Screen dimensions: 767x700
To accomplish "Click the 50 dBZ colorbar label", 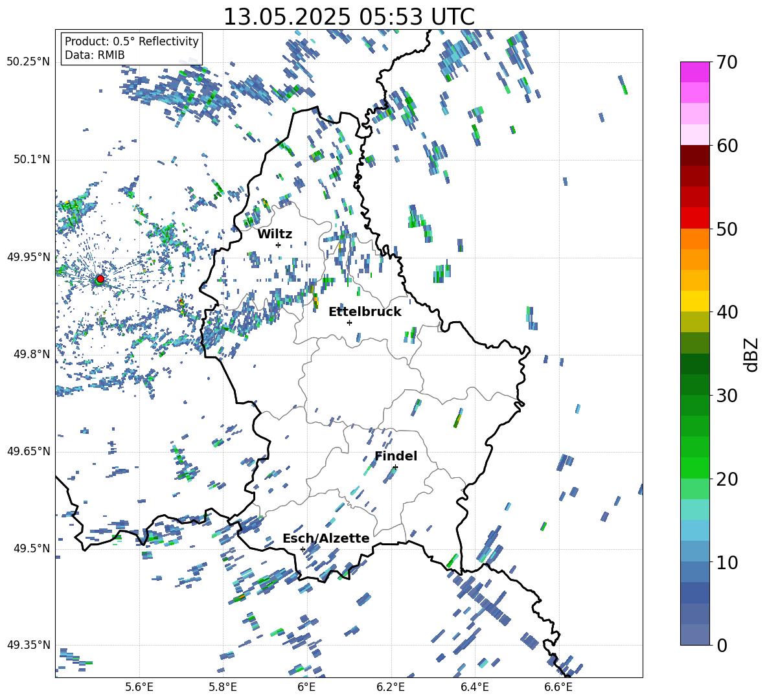I will [x=727, y=229].
